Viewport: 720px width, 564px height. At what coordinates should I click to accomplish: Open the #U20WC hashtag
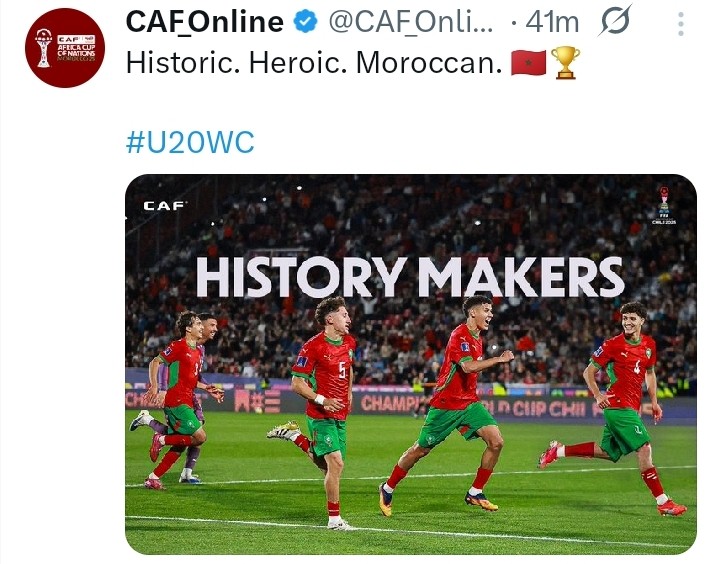[x=190, y=142]
